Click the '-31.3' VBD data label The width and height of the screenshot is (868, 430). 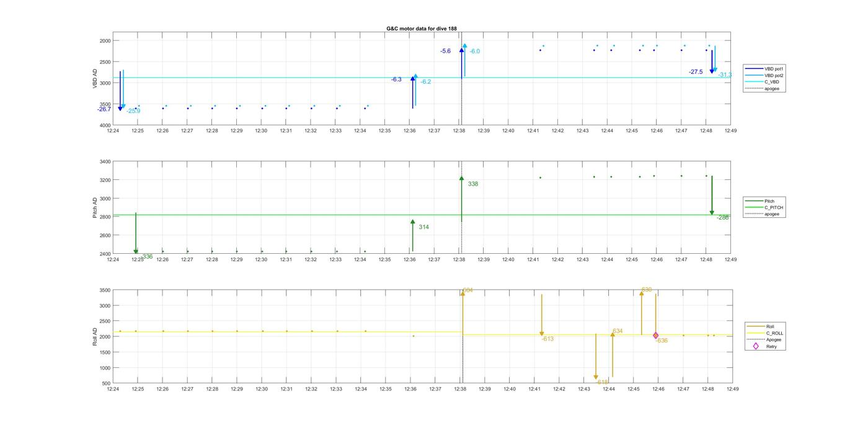725,75
